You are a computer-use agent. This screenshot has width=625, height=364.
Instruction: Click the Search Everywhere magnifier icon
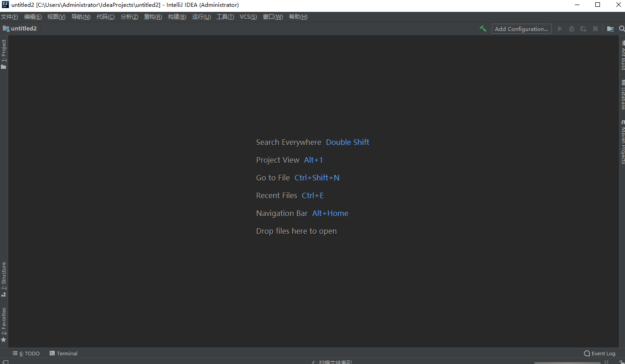click(x=622, y=29)
